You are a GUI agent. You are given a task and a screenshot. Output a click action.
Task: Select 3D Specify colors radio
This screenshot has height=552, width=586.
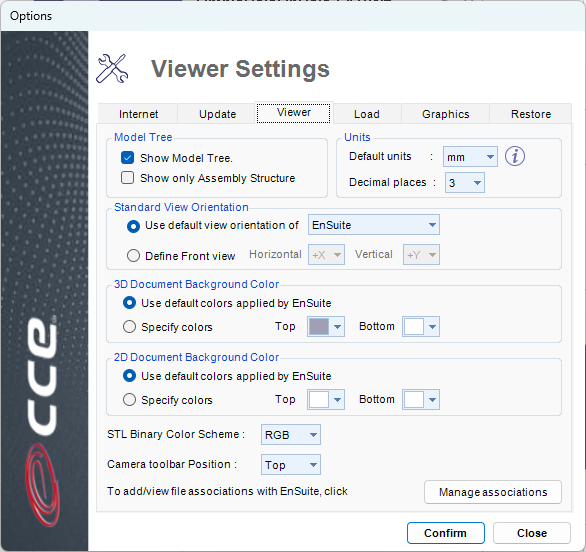point(129,327)
